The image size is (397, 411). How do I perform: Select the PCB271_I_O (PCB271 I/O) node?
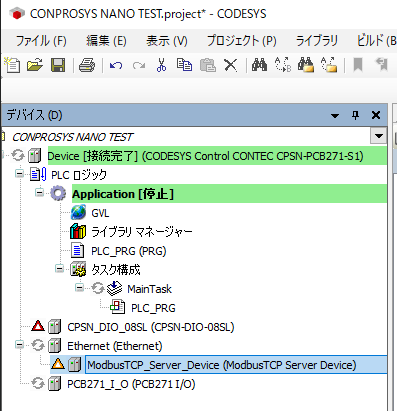tap(131, 384)
